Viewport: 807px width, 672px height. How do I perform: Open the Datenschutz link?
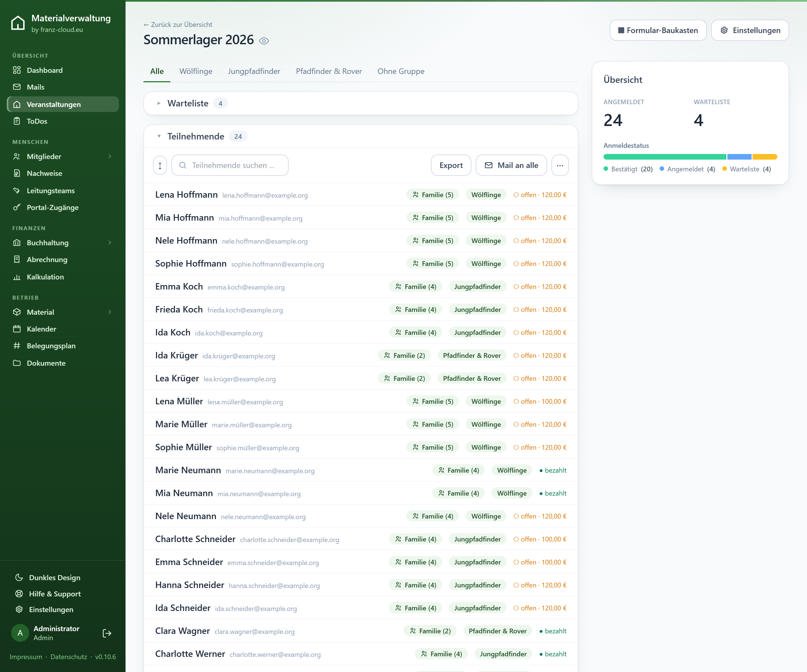click(69, 657)
